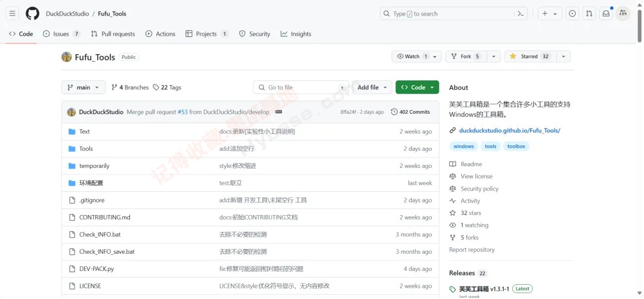Screen dimensions: 644x299
Task: Expand the Starred lists dropdown arrow
Action: pos(563,57)
